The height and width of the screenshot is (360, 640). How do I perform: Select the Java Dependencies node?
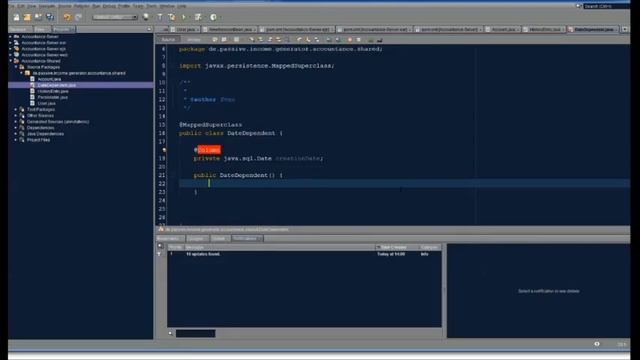click(45, 134)
